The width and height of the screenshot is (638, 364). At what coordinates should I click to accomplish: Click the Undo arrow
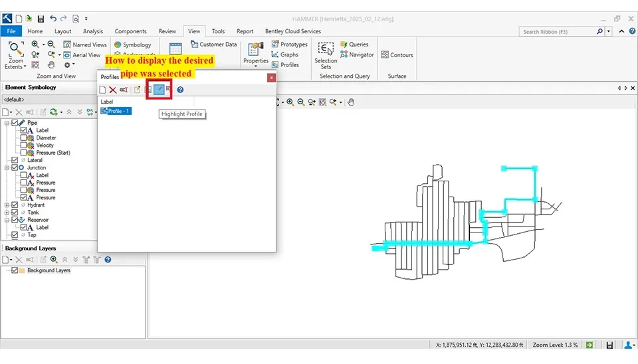click(53, 19)
